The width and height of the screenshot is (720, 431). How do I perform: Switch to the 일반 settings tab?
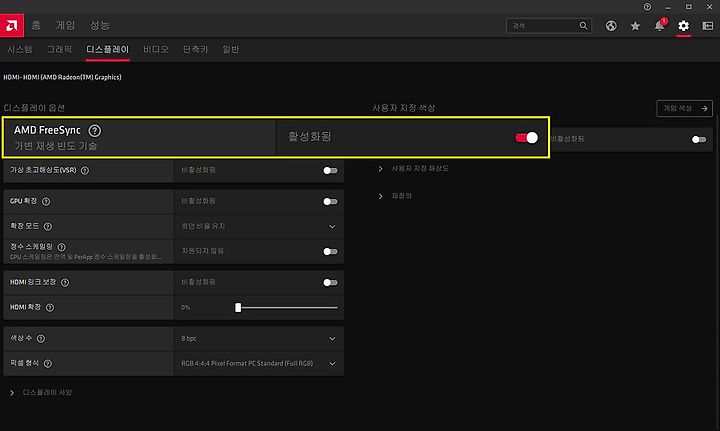[231, 49]
